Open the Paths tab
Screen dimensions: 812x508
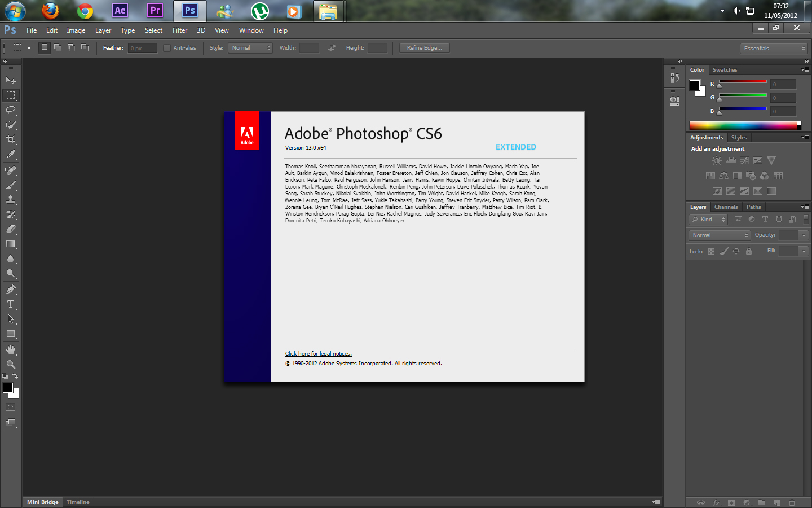(754, 207)
